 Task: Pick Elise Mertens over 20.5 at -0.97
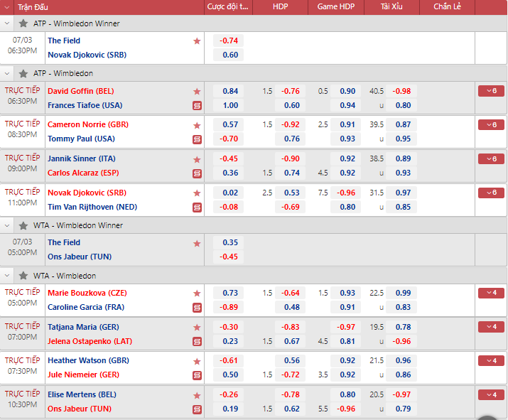coord(401,394)
